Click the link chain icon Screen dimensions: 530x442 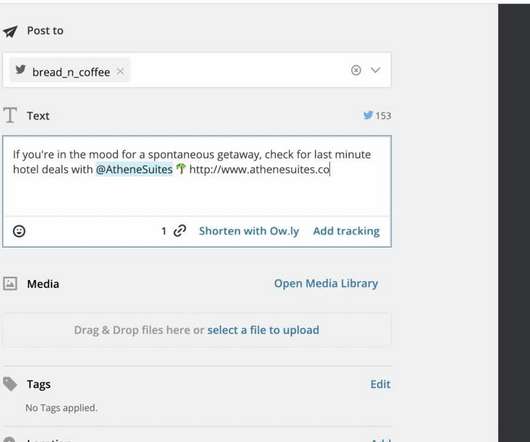179,231
